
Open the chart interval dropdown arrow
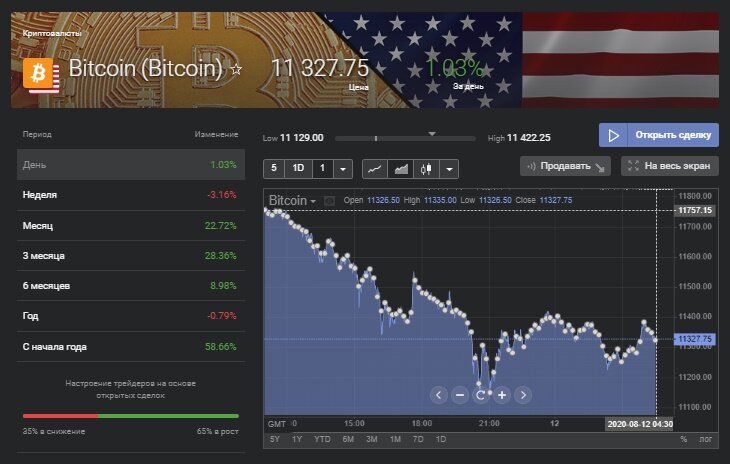point(343,168)
